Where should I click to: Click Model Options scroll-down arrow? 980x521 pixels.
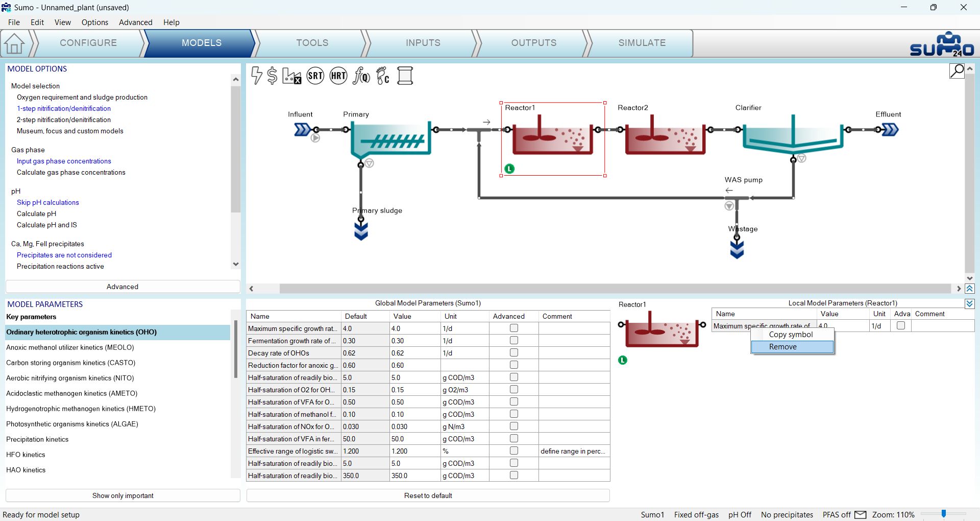click(235, 264)
